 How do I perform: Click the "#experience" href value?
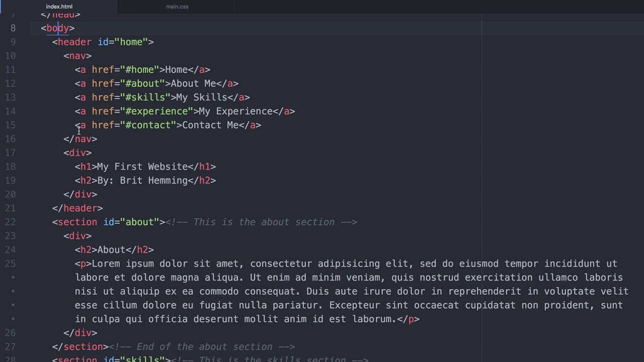click(156, 111)
